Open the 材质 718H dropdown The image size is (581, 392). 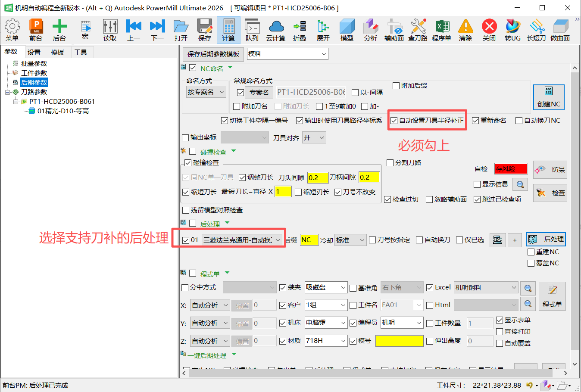326,341
